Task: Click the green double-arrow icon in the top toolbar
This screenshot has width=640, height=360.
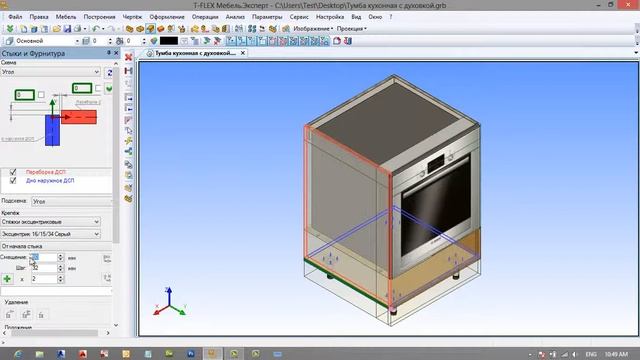Action: [x=10, y=29]
